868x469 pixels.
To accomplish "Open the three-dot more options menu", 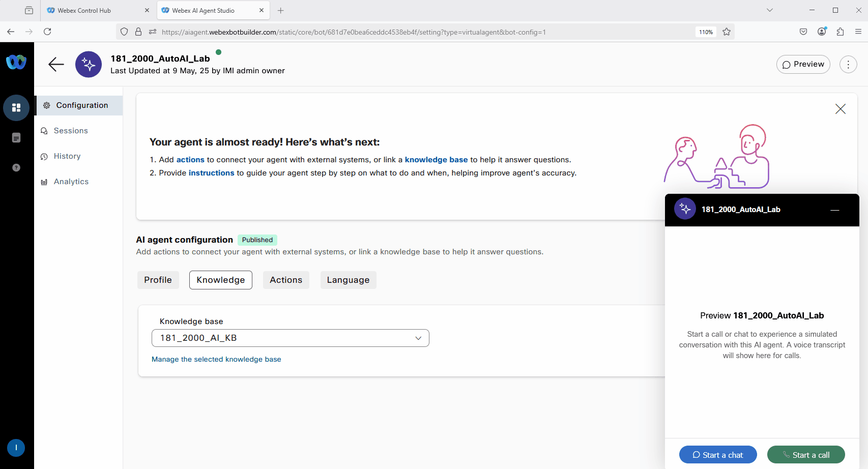I will coord(848,65).
